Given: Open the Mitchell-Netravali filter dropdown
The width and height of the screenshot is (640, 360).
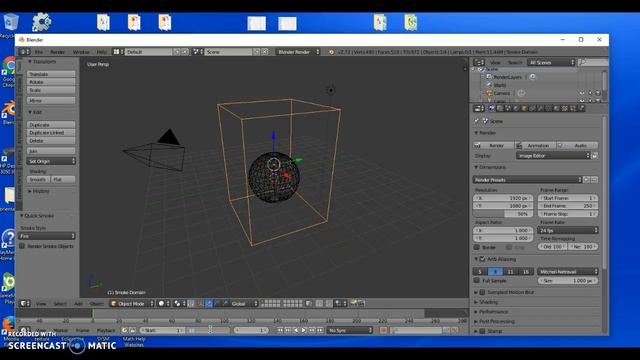Looking at the screenshot, I should coord(568,271).
